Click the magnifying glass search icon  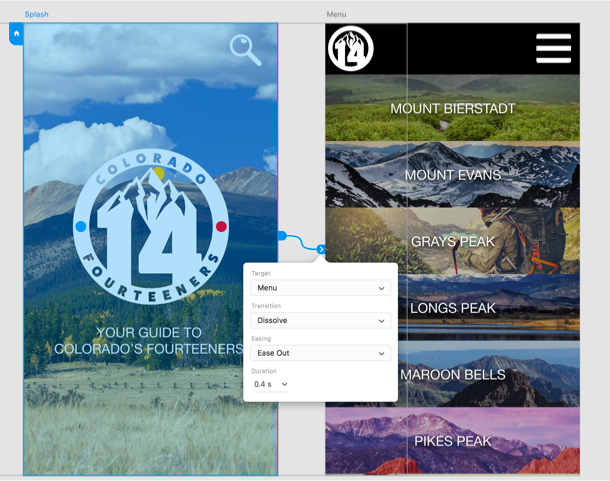tap(245, 49)
